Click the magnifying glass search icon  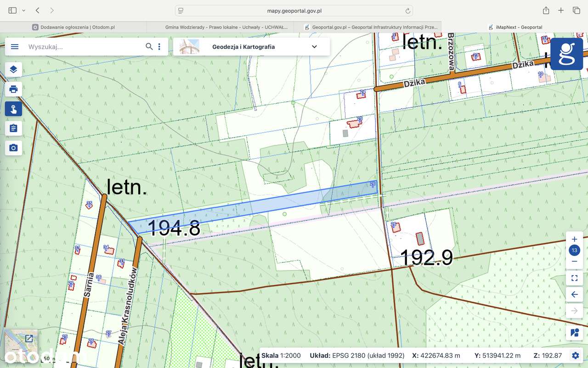point(149,46)
